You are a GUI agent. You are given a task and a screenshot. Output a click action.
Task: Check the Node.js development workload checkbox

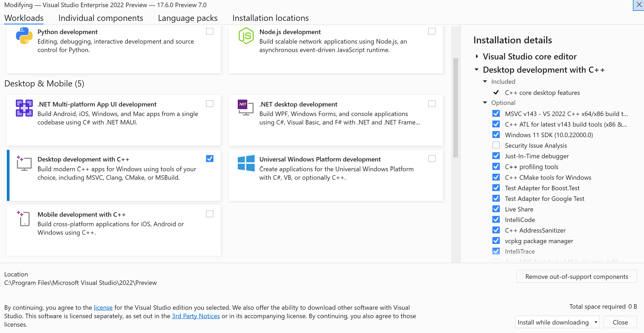(x=432, y=31)
